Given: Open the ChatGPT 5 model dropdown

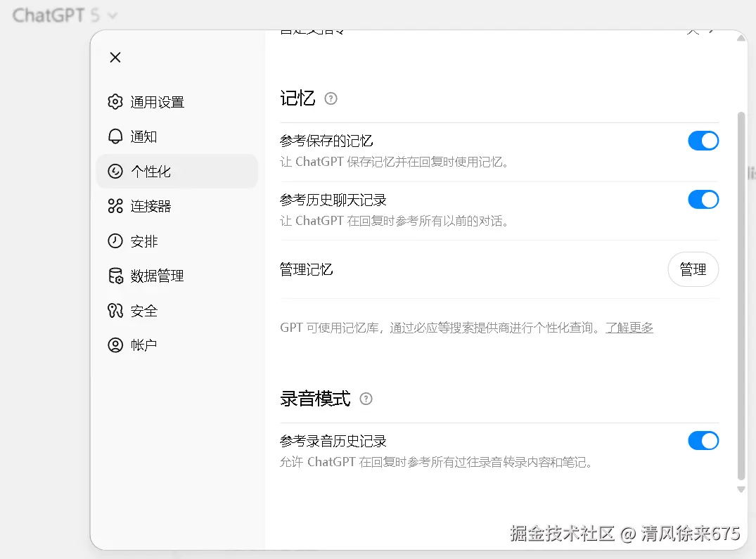Looking at the screenshot, I should click(65, 15).
